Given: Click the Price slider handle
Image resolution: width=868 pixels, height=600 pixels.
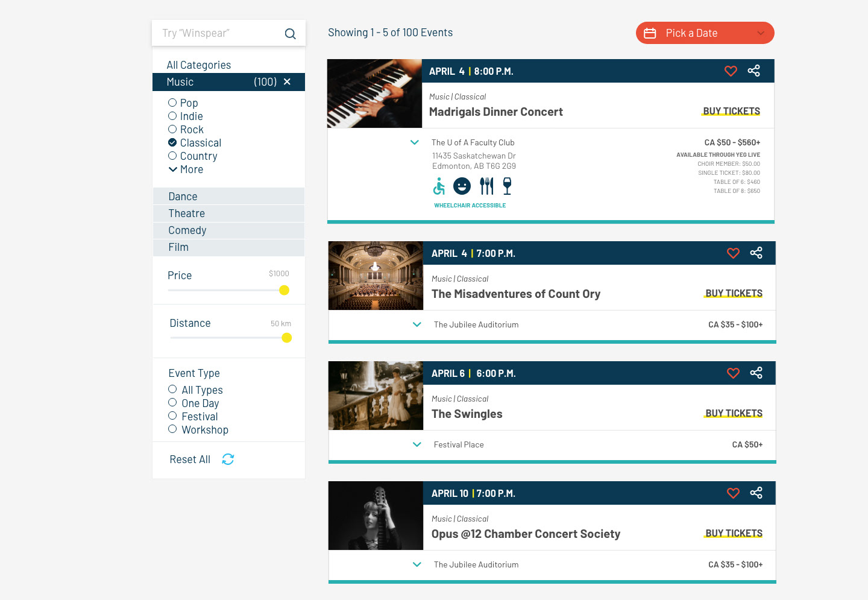Looking at the screenshot, I should (284, 290).
